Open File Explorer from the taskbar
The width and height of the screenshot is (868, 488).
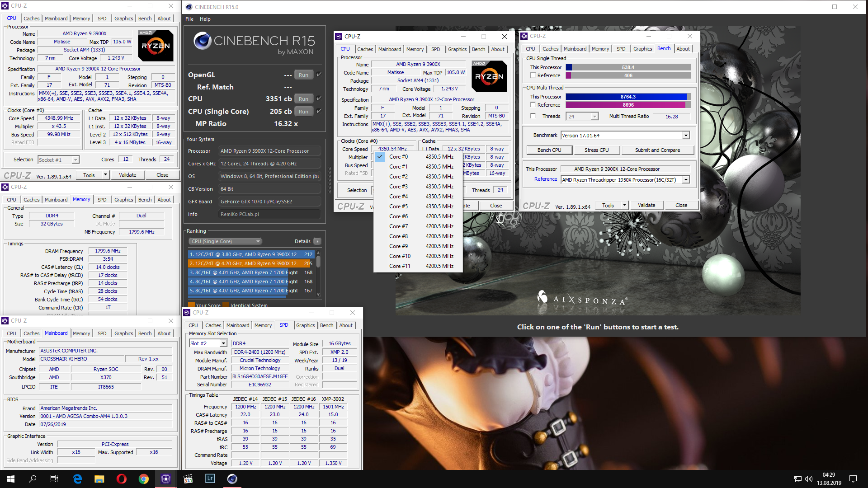[99, 479]
